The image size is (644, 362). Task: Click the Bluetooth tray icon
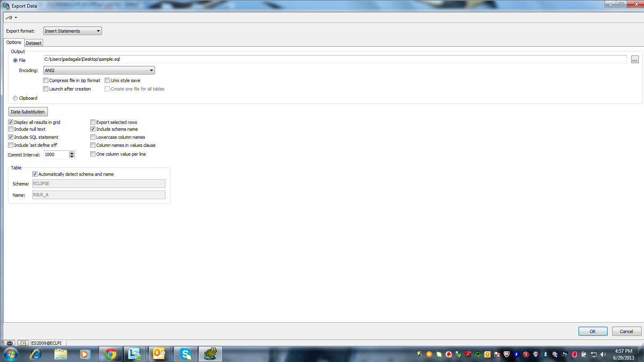pyautogui.click(x=545, y=354)
